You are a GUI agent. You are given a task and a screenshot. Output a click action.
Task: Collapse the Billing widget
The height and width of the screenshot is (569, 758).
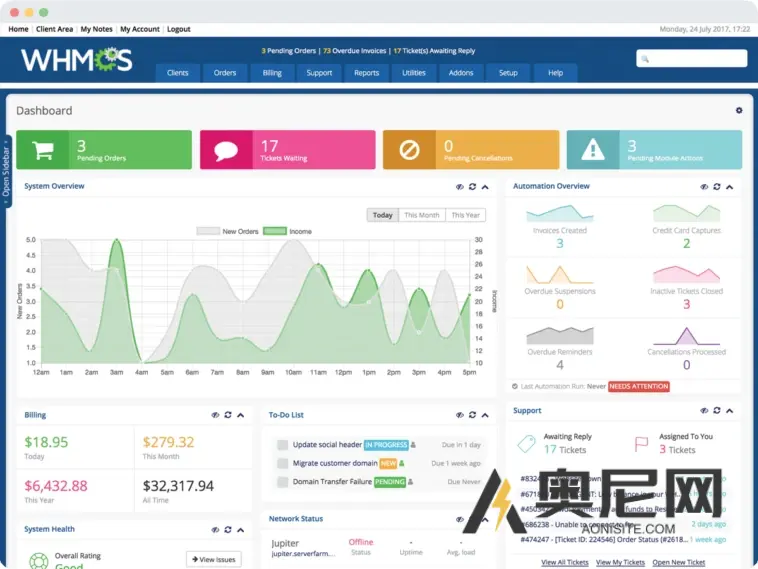pyautogui.click(x=240, y=415)
